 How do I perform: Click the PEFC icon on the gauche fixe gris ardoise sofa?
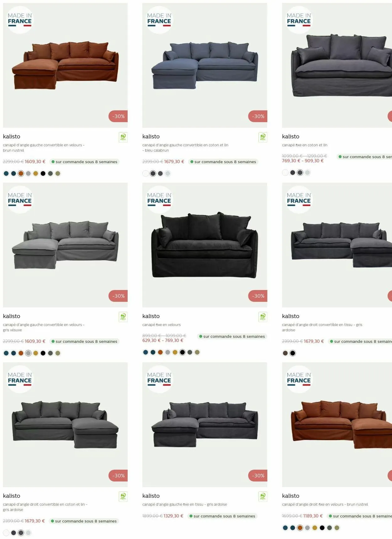point(262,496)
